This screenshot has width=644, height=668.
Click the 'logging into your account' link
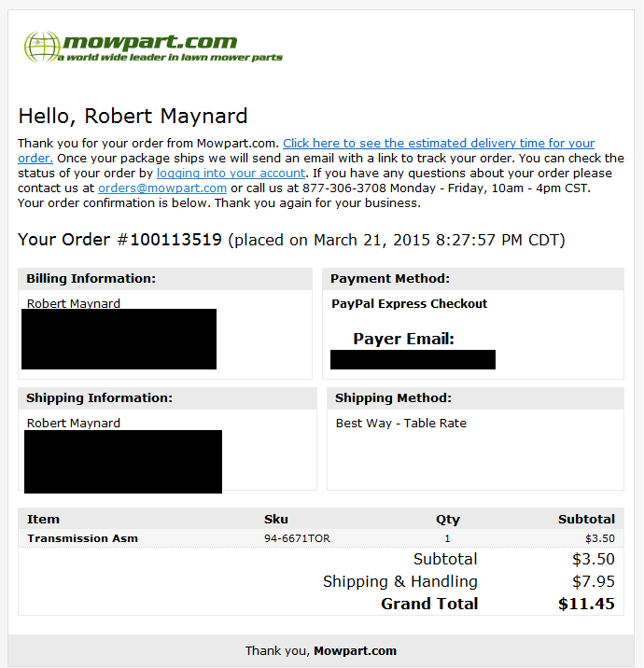(231, 173)
